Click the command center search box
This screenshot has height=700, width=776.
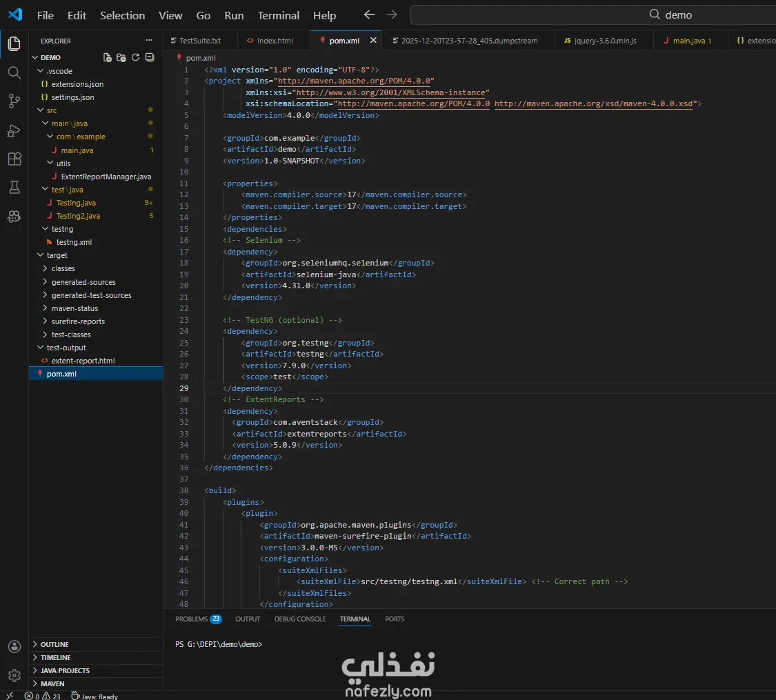(593, 15)
